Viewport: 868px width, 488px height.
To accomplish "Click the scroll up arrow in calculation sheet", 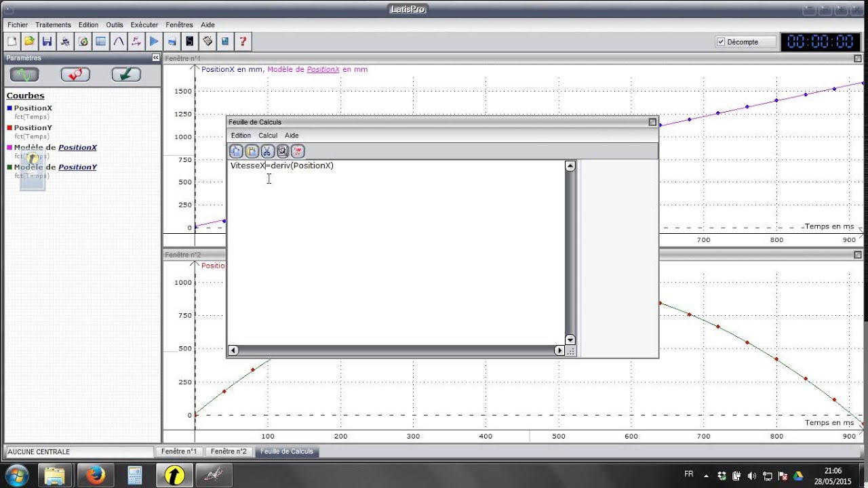I will 570,166.
